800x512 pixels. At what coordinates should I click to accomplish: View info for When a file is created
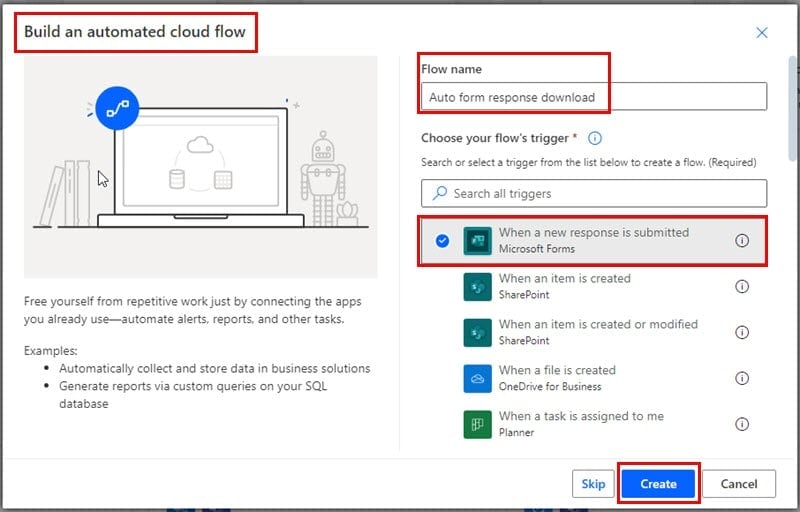742,378
